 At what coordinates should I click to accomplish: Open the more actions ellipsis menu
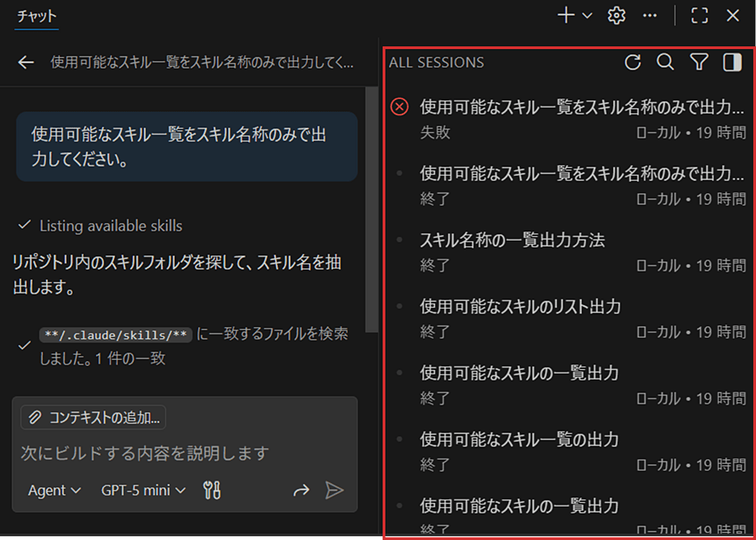650,15
